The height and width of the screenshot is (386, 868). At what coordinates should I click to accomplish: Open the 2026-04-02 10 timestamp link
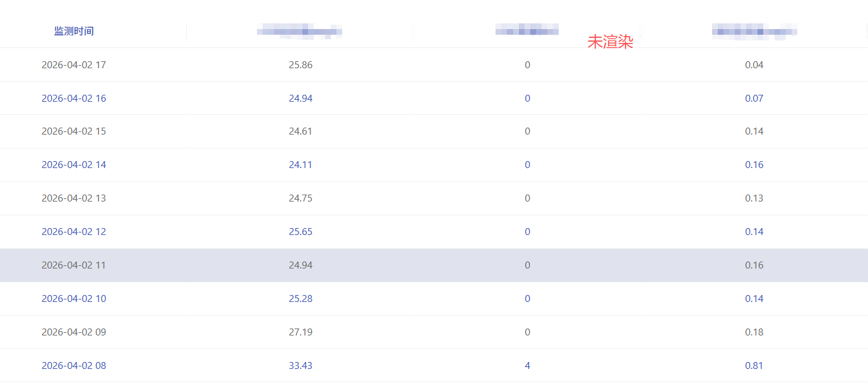74,299
